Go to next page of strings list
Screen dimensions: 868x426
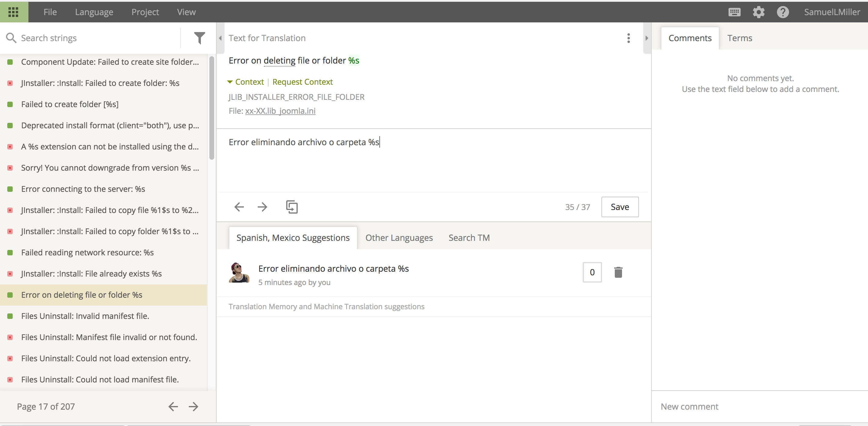(193, 406)
